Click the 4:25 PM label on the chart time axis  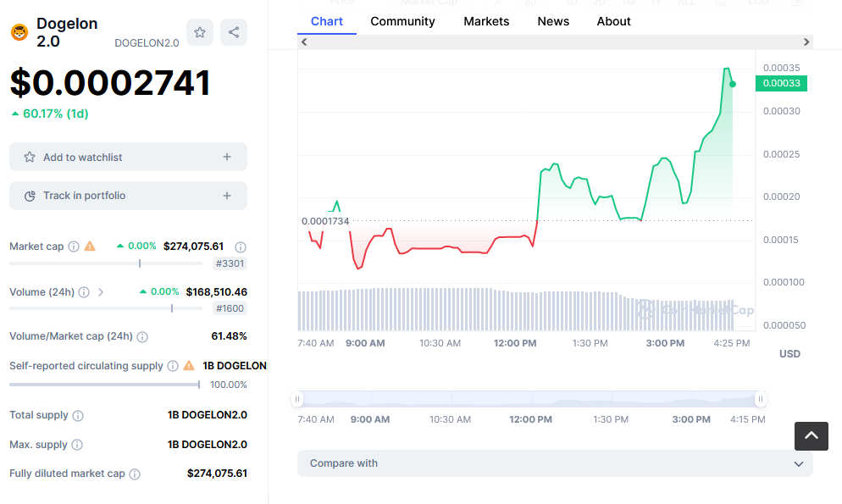tap(731, 344)
